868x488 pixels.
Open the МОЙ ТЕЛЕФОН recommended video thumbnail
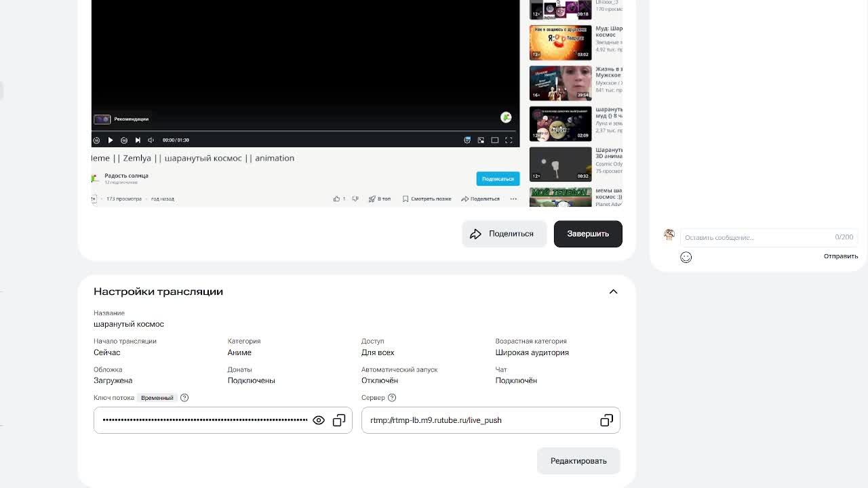[560, 197]
